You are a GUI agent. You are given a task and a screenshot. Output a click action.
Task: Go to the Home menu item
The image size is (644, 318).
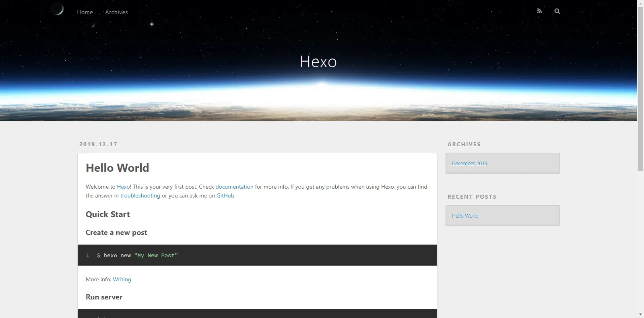pos(85,12)
